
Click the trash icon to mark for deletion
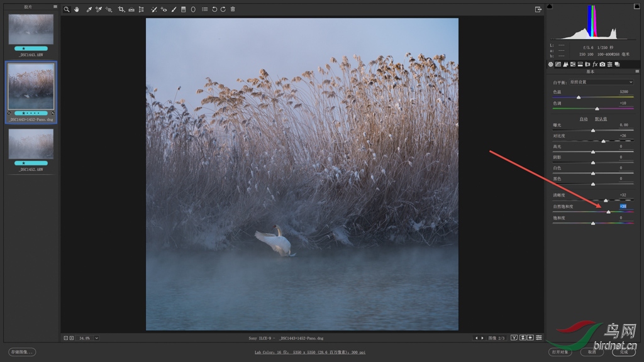(233, 9)
